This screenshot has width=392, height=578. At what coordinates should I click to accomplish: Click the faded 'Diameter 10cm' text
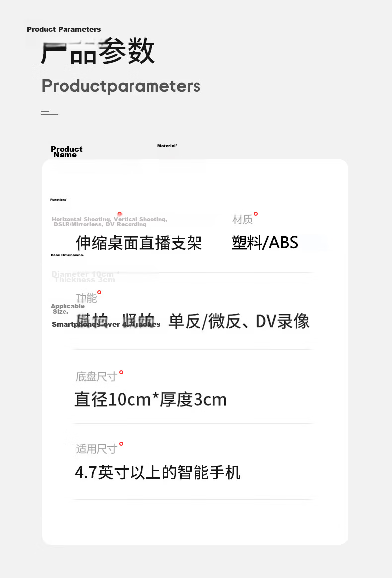(82, 274)
